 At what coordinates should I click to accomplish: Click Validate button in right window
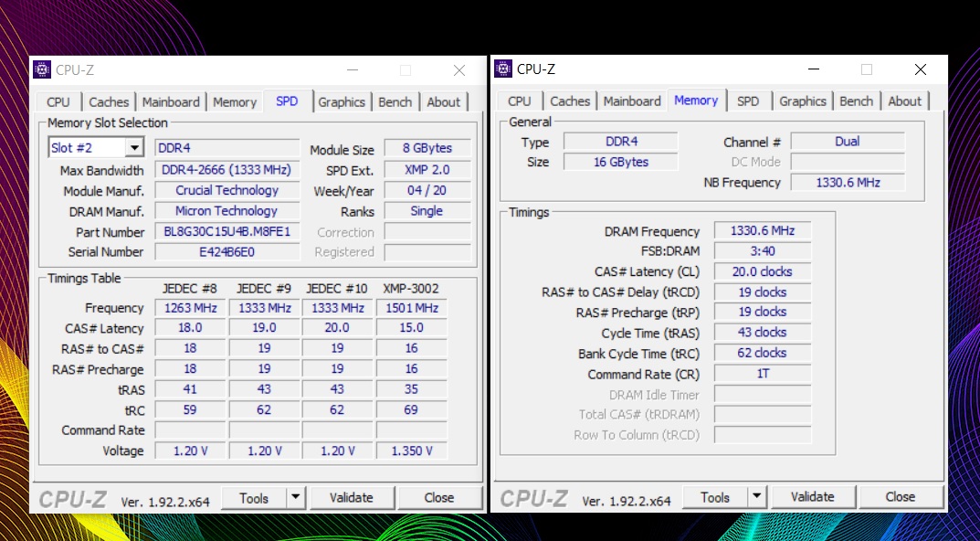click(x=813, y=496)
